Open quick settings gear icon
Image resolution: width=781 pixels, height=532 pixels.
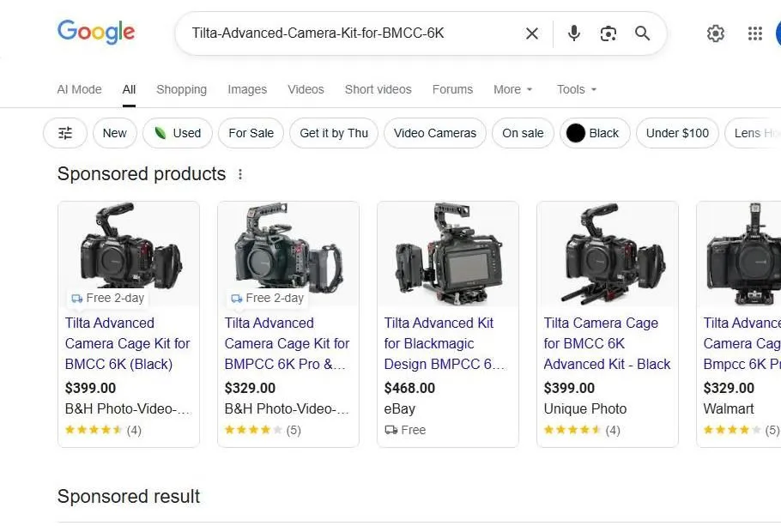pos(715,33)
